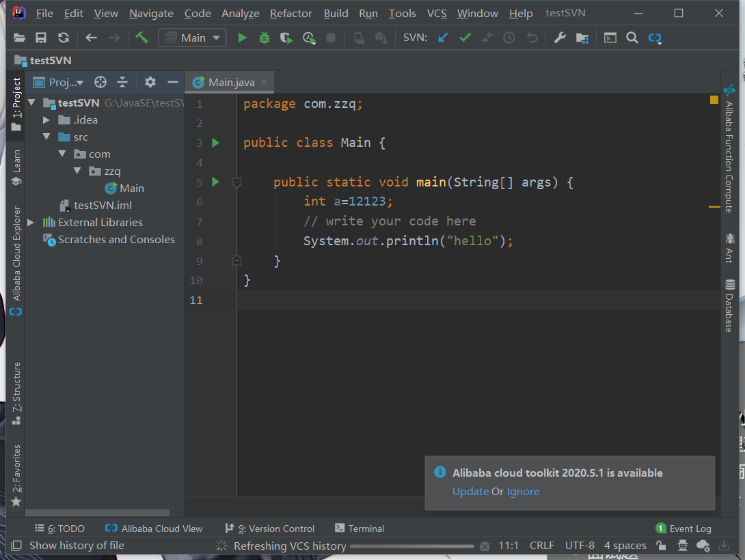Open the 6: TODO tool window
The height and width of the screenshot is (560, 745).
pos(59,528)
